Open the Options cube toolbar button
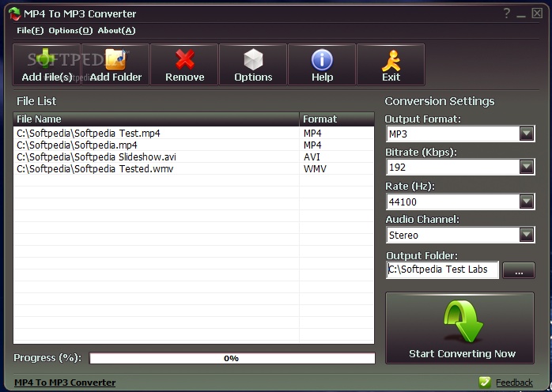This screenshot has width=552, height=392. [253, 65]
